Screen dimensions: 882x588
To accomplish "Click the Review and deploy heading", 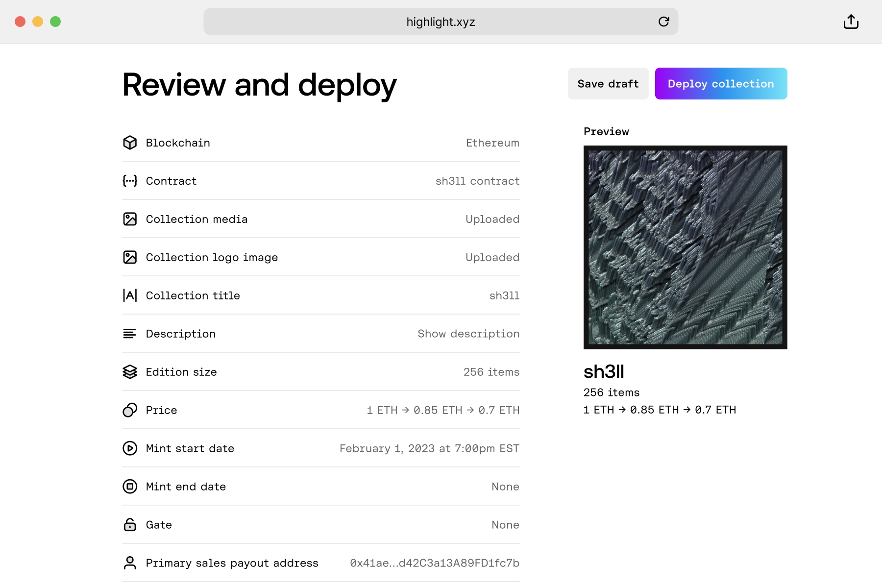I will [259, 85].
